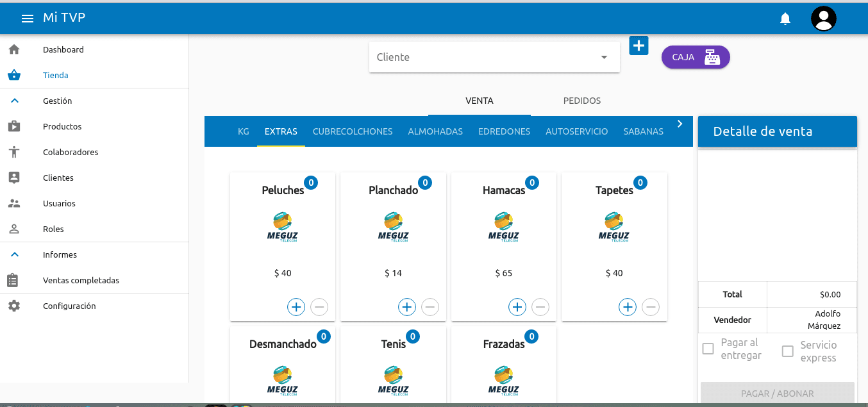Show more category tabs with right arrow
Viewport: 868px width, 407px height.
pyautogui.click(x=680, y=124)
